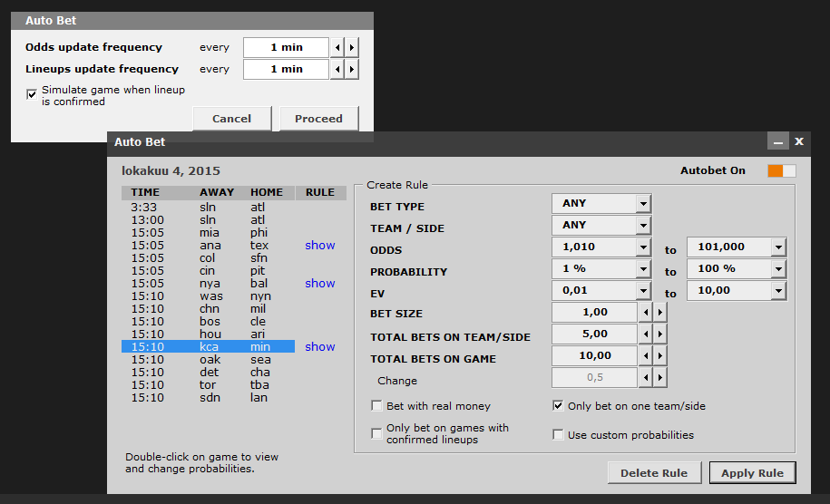Viewport: 830px width, 504px height.
Task: Decrease BET SIZE using left arrow
Action: 646,313
